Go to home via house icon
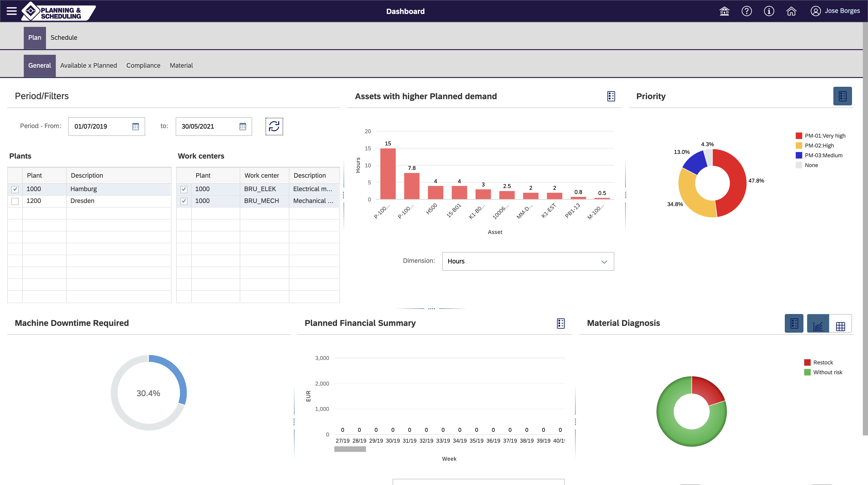Screen dimensions: 868x485 pos(791,11)
